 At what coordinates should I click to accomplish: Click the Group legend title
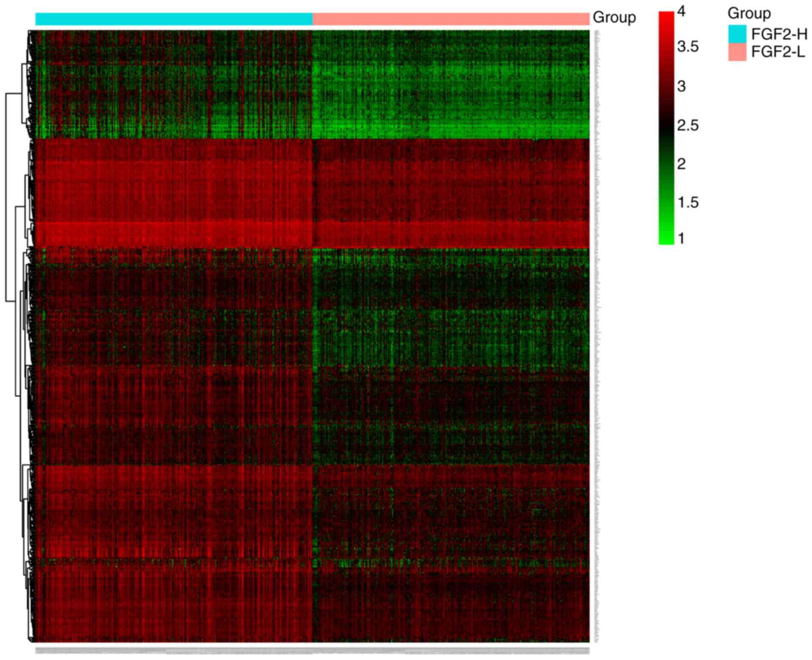(749, 14)
